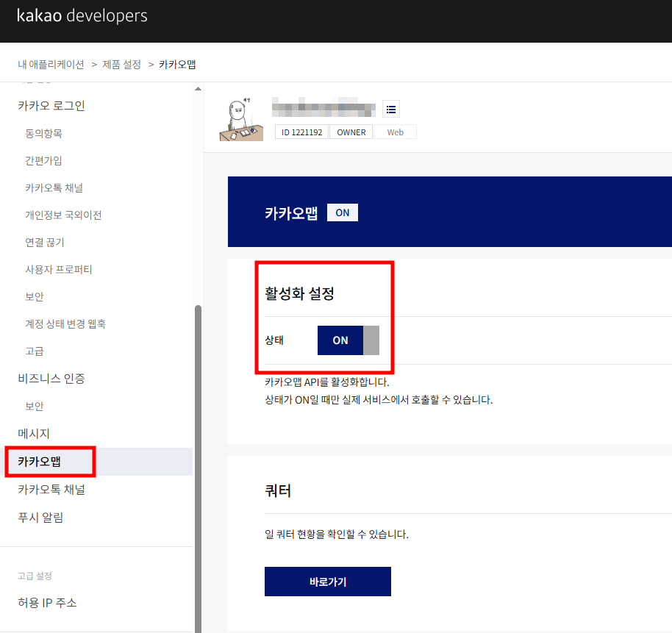Screen dimensions: 672x633
Task: Open the app list icon beside app name
Action: [x=390, y=110]
